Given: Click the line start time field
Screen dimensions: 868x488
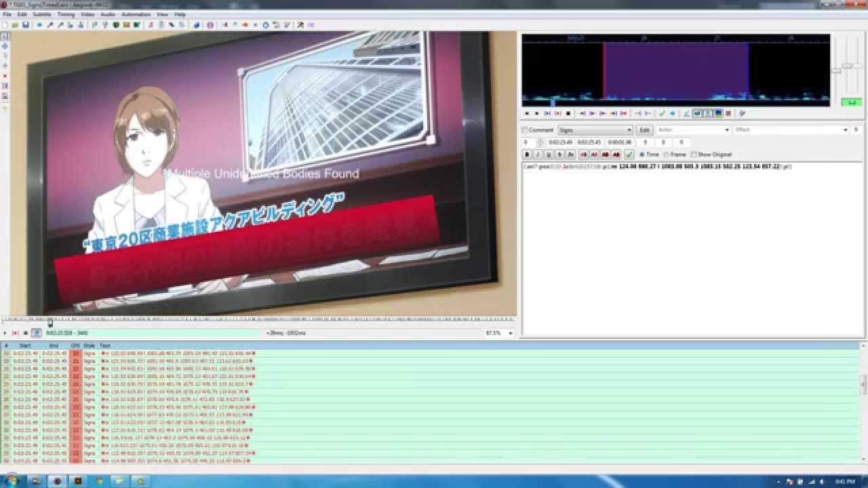Looking at the screenshot, I should [561, 142].
